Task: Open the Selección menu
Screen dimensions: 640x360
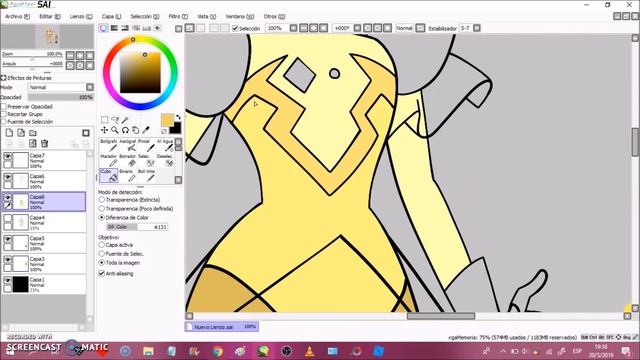Action: tap(144, 16)
